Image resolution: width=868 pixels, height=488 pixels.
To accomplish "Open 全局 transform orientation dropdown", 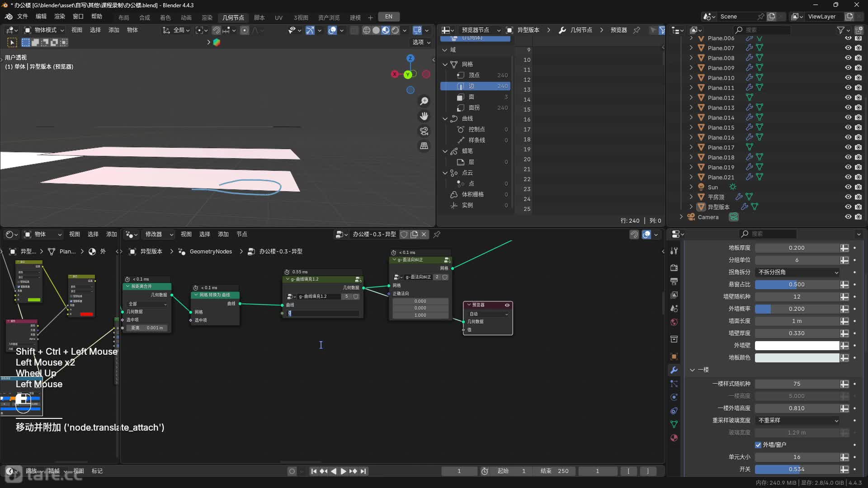I will coord(176,30).
